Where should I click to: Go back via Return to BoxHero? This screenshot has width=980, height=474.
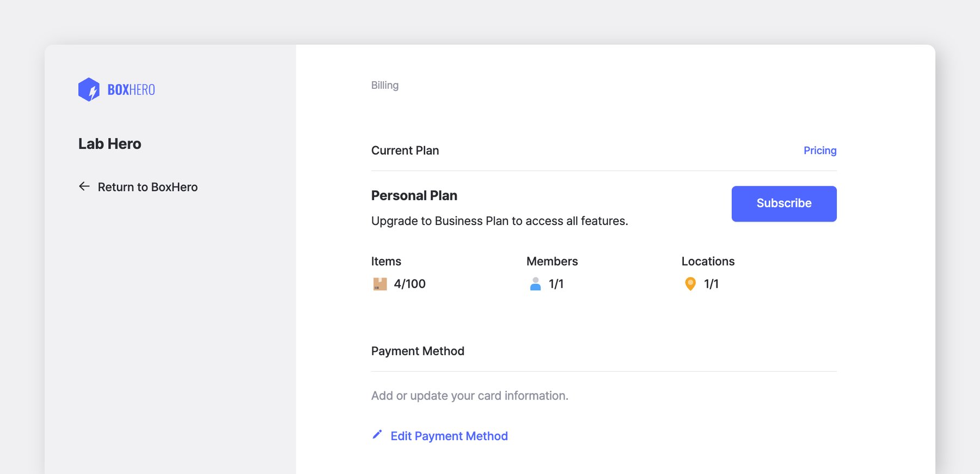click(x=148, y=187)
